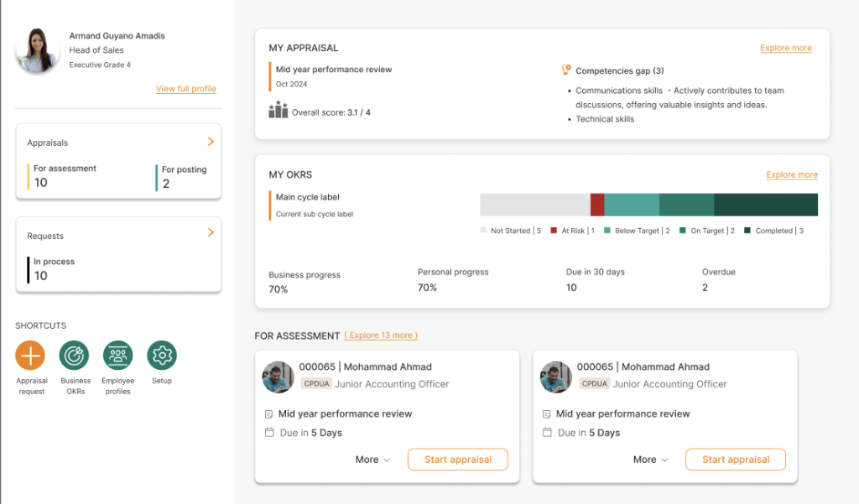Open More dropdown in second assessment card
Viewport: 859px width, 504px height.
pos(650,460)
